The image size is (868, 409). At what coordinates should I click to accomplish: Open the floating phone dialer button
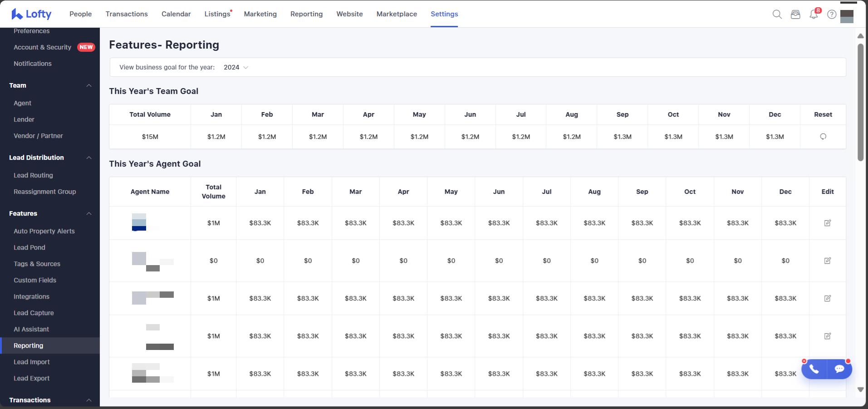tap(814, 369)
